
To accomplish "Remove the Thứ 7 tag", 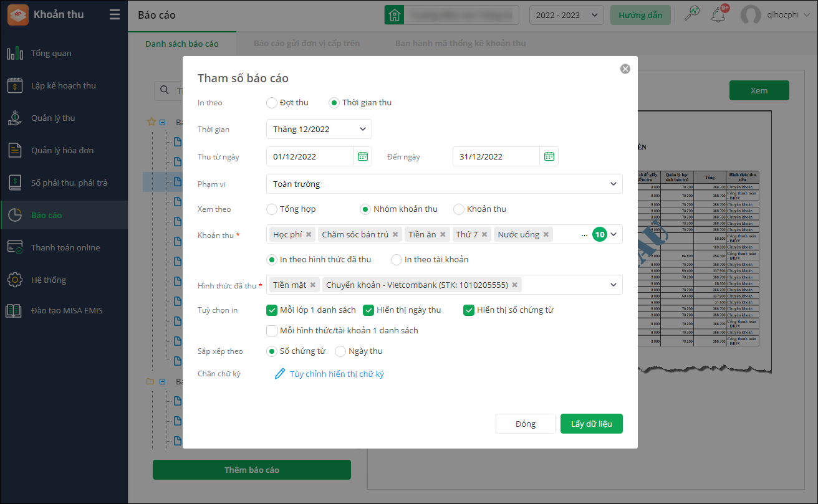I will pos(484,235).
